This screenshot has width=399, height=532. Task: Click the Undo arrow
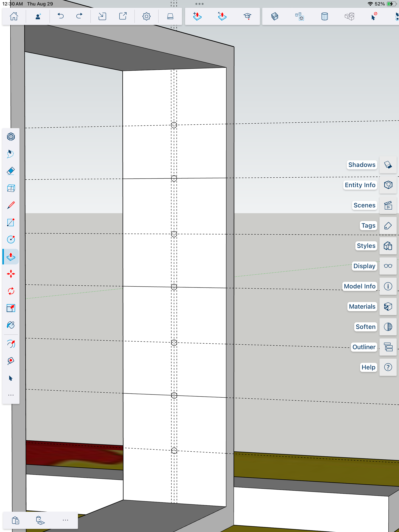tap(61, 16)
